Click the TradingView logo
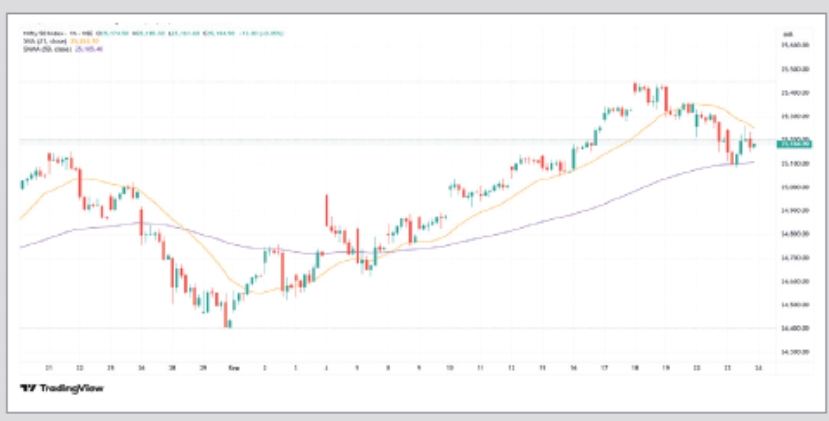 click(62, 388)
